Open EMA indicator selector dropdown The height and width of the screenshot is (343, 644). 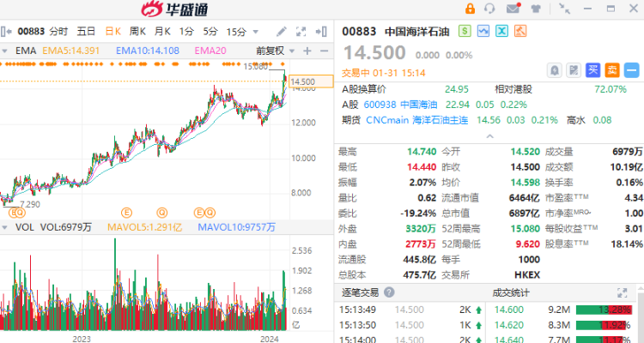point(5,51)
